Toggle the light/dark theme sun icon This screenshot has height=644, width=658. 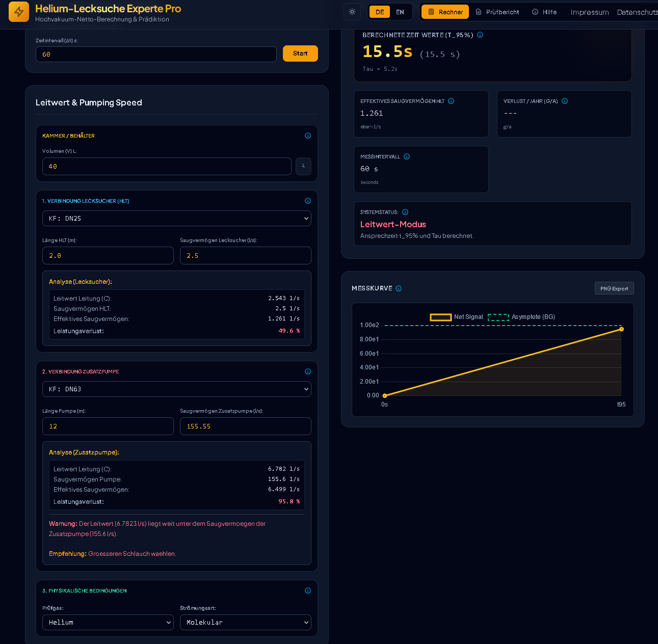pos(352,12)
